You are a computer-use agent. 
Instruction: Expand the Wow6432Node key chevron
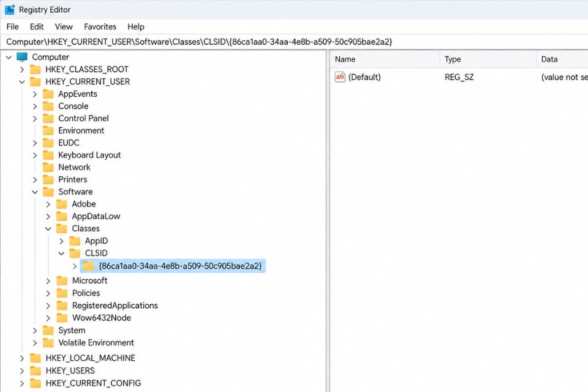(x=48, y=318)
